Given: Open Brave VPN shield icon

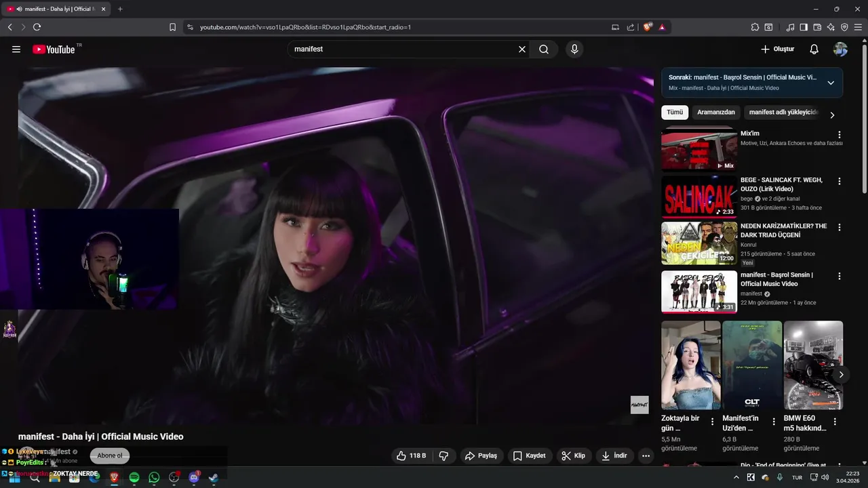Looking at the screenshot, I should pos(844,27).
